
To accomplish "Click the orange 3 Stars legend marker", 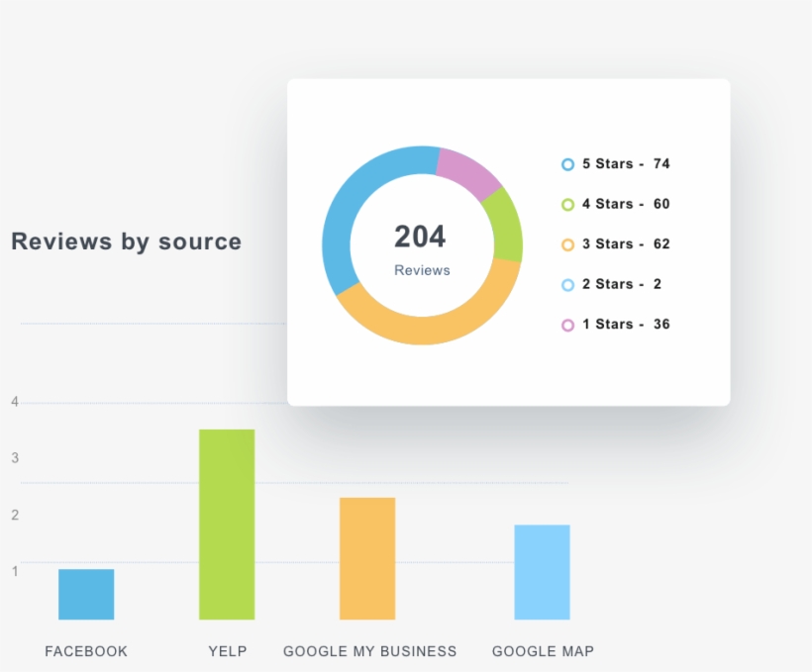I will click(566, 244).
